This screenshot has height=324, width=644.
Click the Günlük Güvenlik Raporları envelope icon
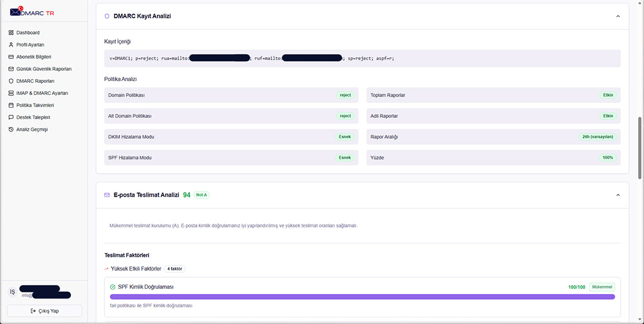[x=11, y=69]
